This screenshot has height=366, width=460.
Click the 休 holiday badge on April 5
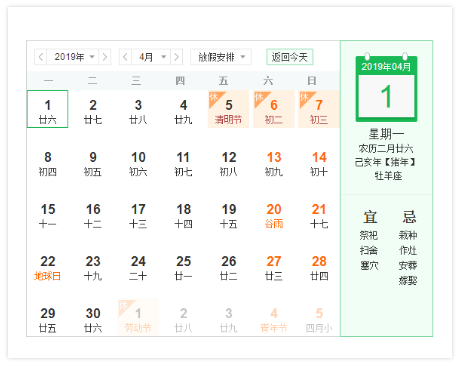213,97
